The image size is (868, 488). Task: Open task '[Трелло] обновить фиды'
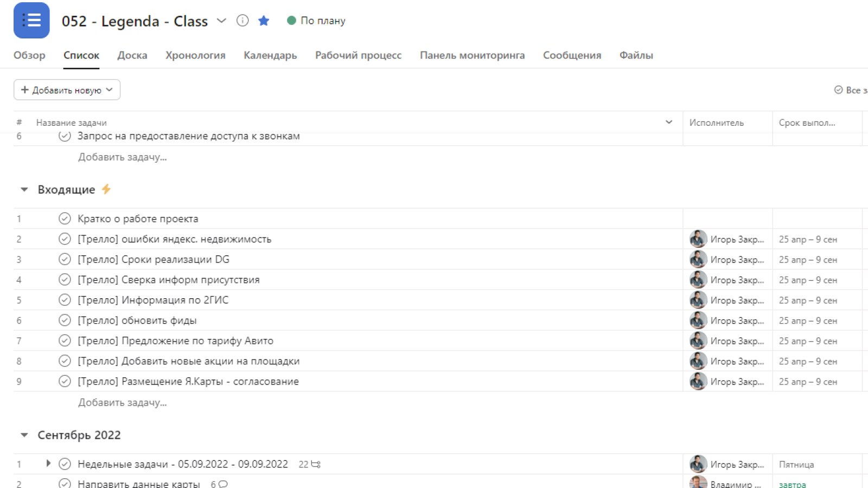137,320
